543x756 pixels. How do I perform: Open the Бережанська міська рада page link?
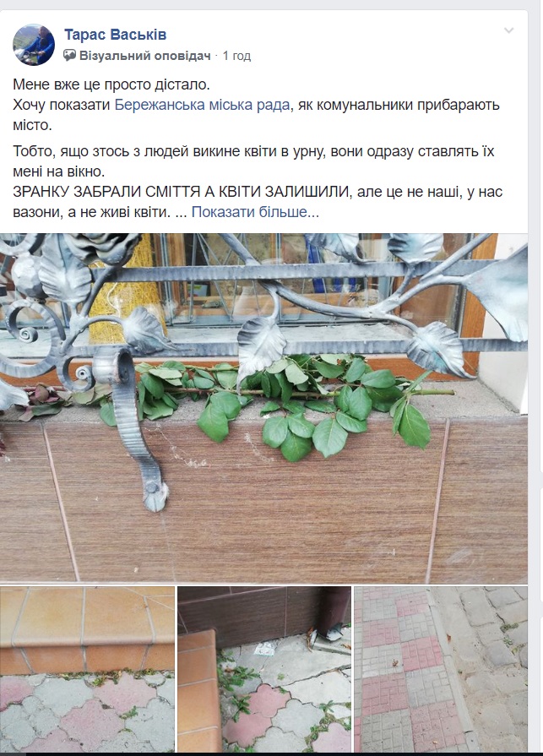pyautogui.click(x=203, y=105)
